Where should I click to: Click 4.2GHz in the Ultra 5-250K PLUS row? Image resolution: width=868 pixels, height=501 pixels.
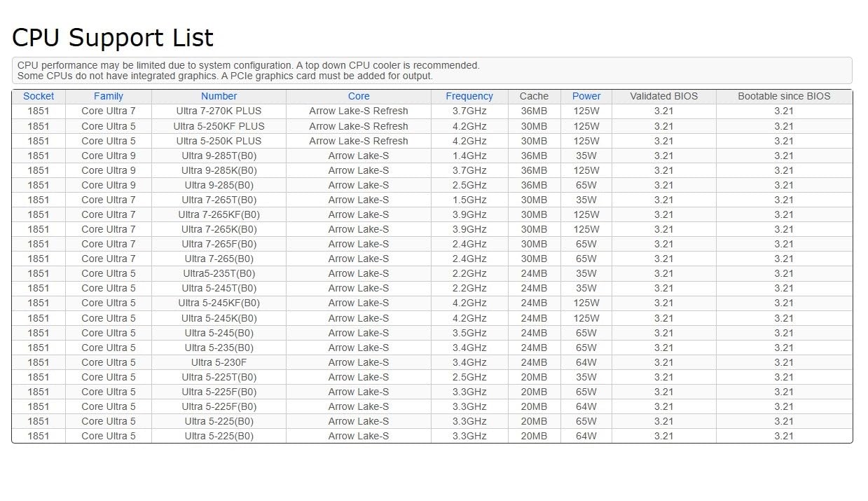[469, 141]
